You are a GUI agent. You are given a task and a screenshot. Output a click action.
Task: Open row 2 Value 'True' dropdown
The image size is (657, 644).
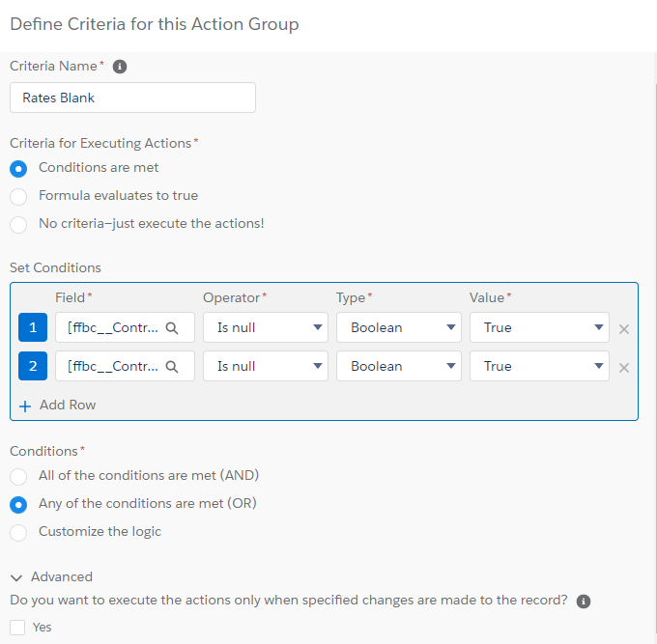[539, 366]
